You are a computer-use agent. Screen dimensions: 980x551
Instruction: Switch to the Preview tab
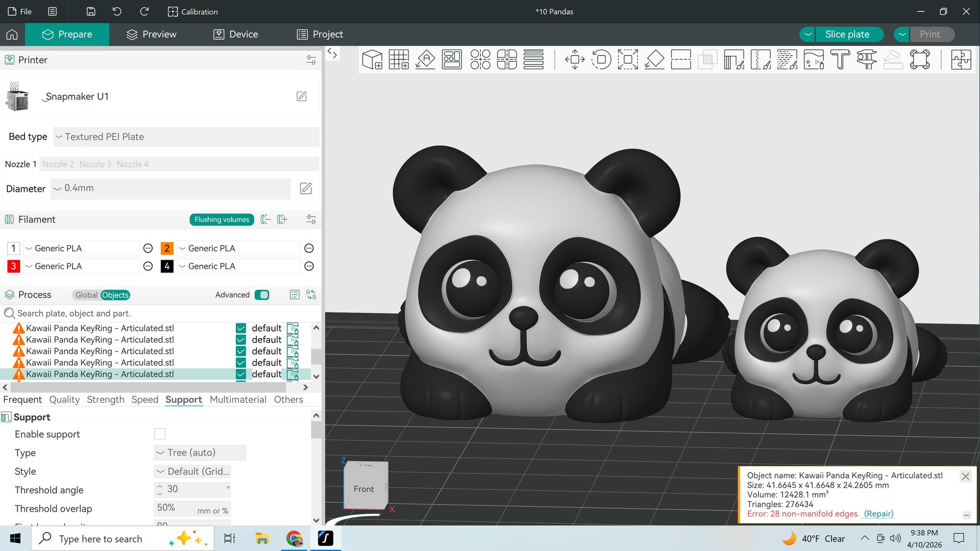(x=152, y=34)
